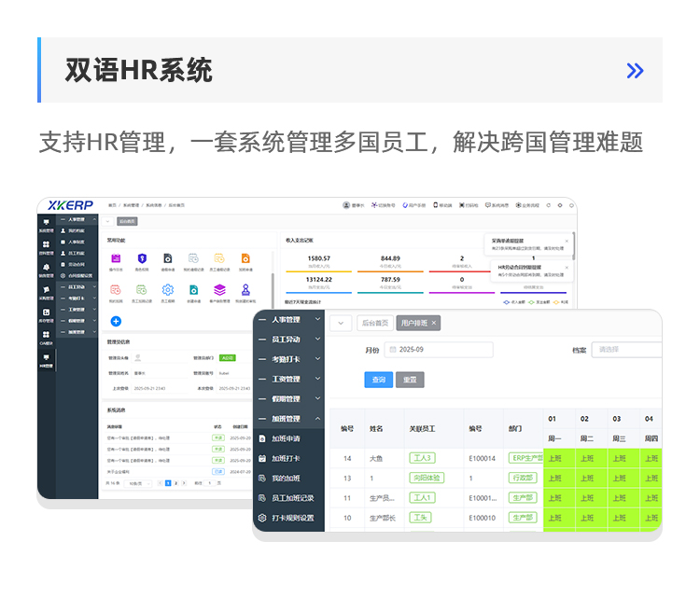Click the double-arrow icon beside 双语HR系统

pos(635,70)
